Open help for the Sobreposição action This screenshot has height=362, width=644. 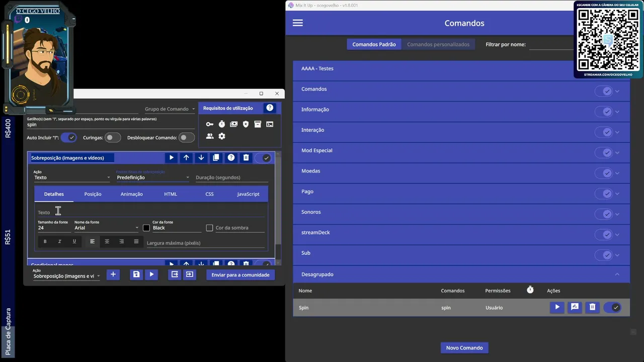point(231,158)
